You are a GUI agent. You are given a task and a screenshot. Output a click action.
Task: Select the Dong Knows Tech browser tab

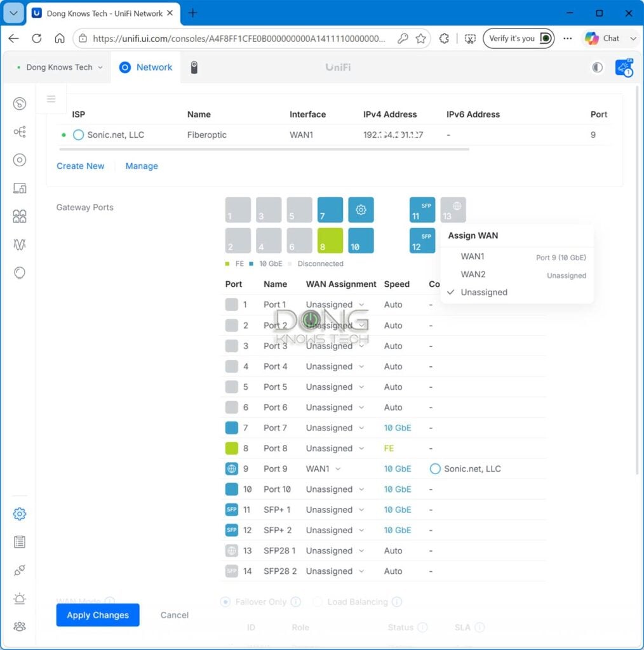click(x=104, y=13)
